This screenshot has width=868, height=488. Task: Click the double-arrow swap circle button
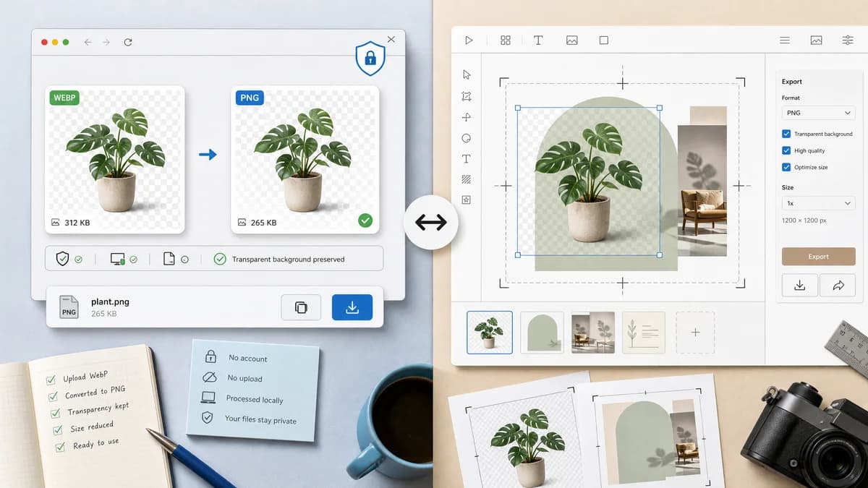(431, 223)
